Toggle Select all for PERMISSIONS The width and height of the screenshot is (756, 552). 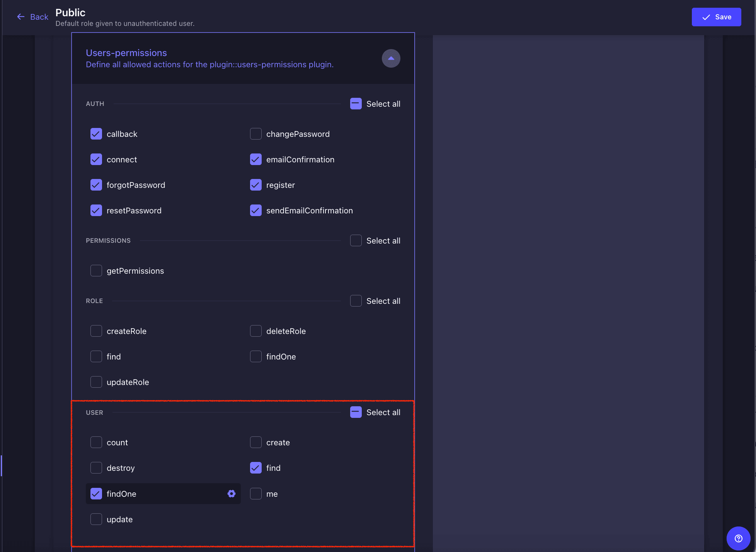tap(356, 240)
